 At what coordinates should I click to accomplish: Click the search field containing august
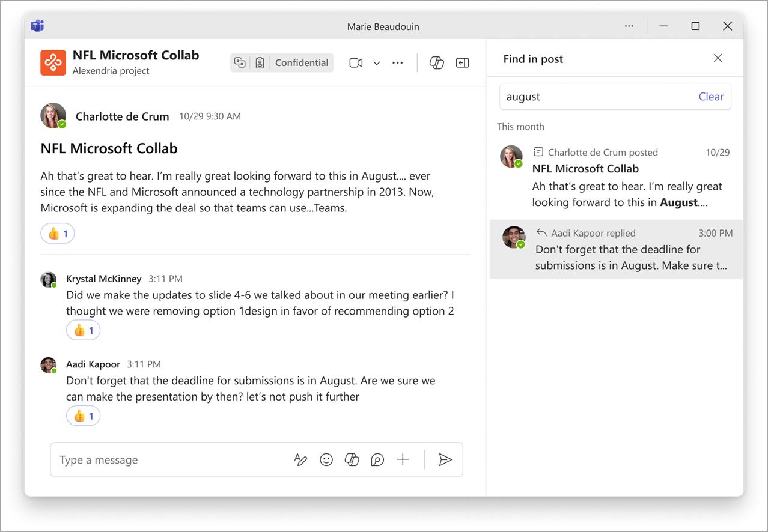pyautogui.click(x=615, y=97)
